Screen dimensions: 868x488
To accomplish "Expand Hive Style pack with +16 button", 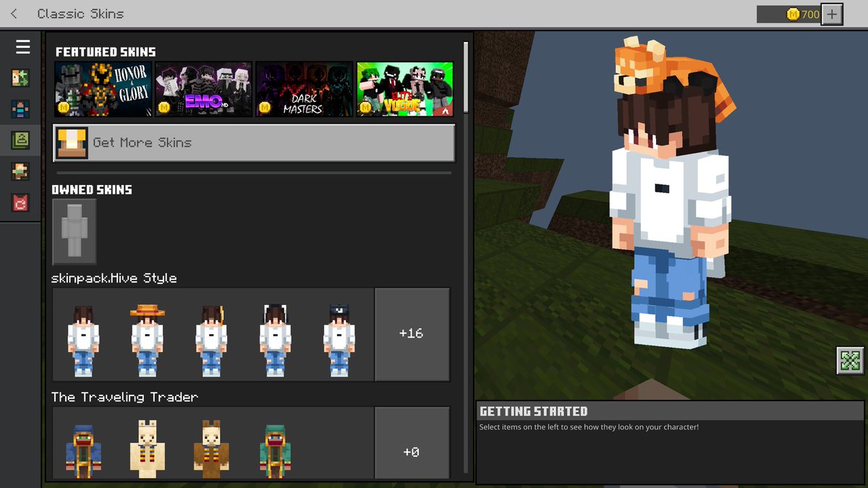I will click(412, 334).
